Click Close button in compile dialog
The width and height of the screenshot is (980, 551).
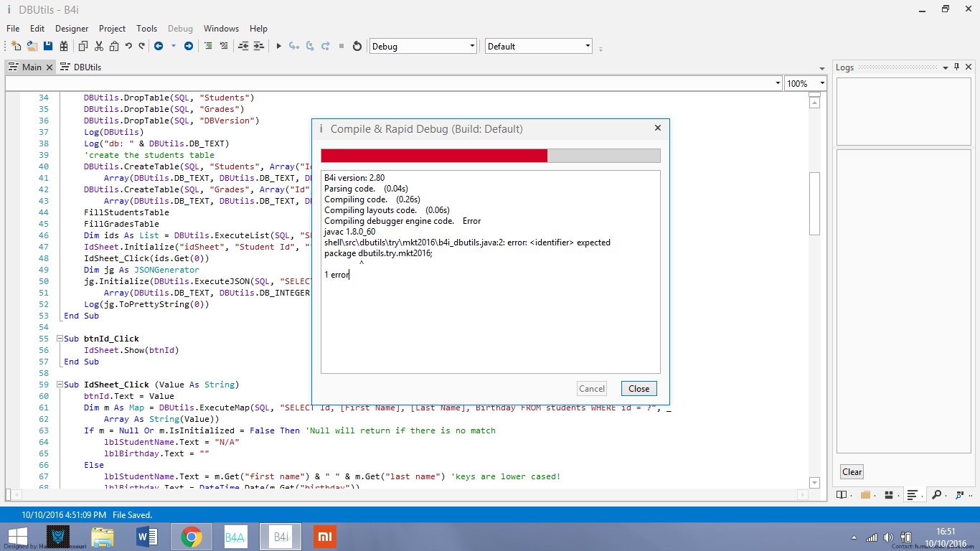pos(639,389)
